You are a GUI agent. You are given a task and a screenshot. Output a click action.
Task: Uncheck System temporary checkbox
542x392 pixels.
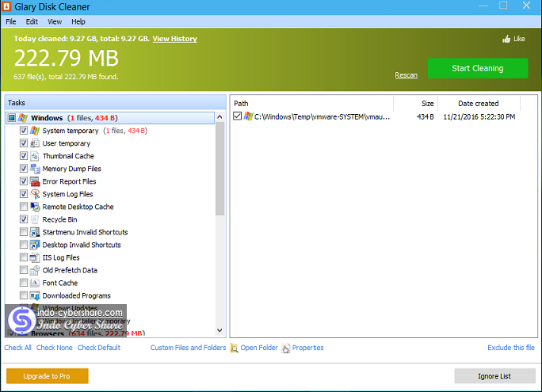click(x=24, y=131)
